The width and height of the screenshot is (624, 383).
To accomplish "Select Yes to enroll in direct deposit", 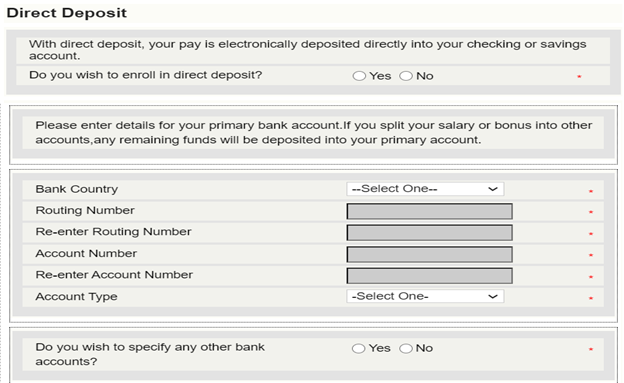I will click(x=359, y=76).
